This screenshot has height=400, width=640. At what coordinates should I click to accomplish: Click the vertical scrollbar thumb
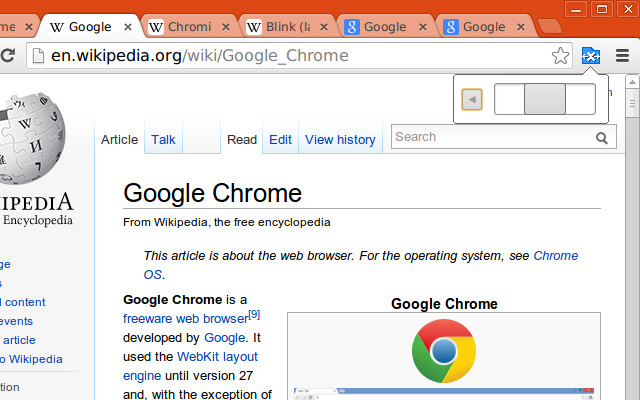(632, 104)
